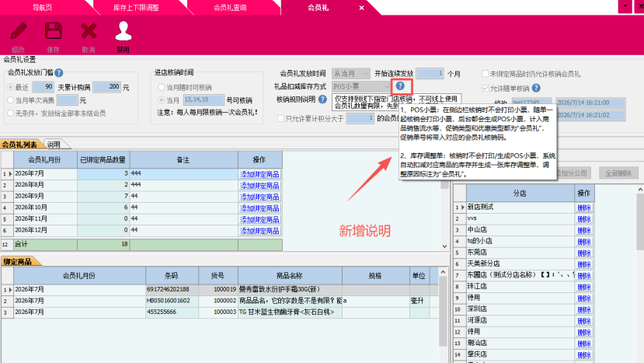Click the 已绑定商品数量 column header
Viewport: 644px width, 363px height.
[x=103, y=160]
